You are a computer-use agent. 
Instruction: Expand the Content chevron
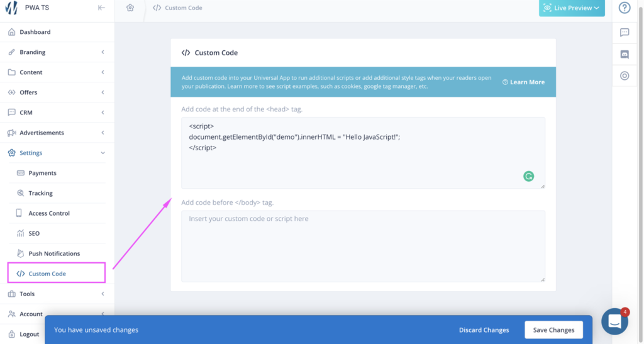pos(103,72)
